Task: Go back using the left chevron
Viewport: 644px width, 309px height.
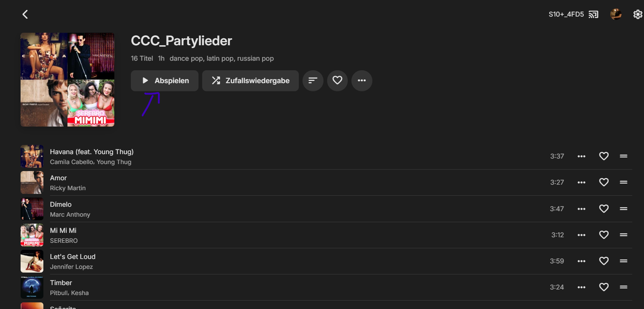Action: (25, 14)
